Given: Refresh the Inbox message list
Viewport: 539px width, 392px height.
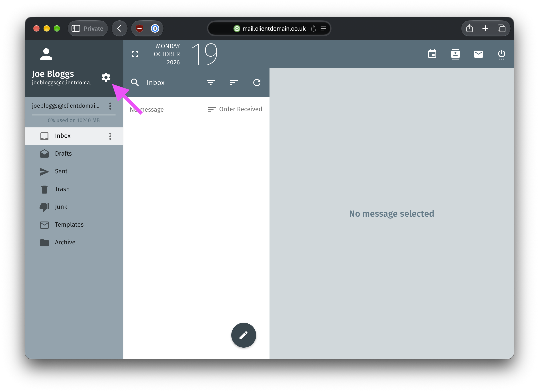Looking at the screenshot, I should [257, 82].
